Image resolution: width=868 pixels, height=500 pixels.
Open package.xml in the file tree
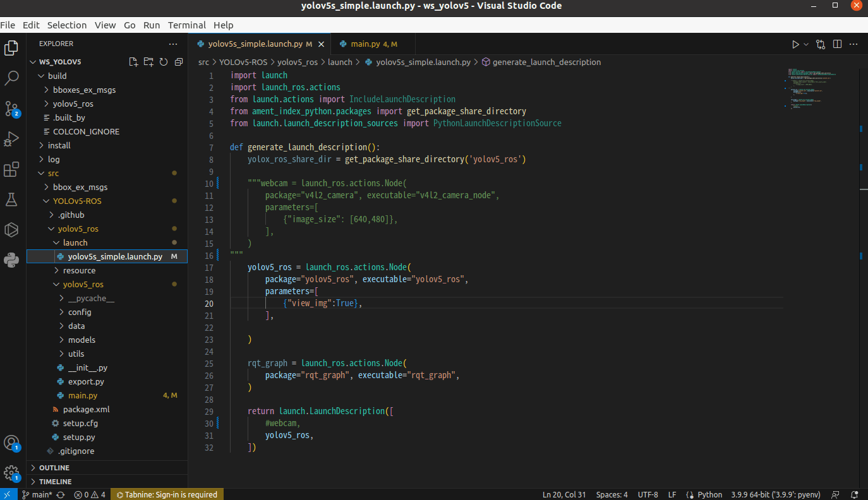tap(107, 409)
